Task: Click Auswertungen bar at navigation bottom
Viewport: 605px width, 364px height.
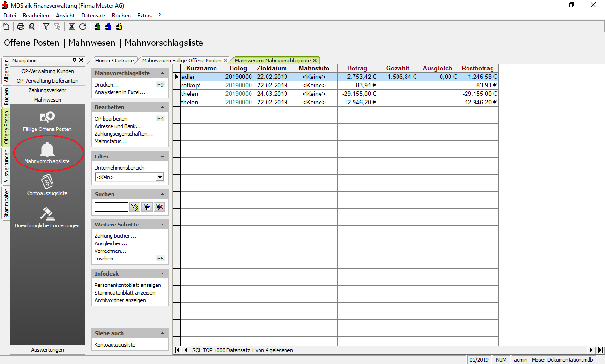Action: click(47, 350)
